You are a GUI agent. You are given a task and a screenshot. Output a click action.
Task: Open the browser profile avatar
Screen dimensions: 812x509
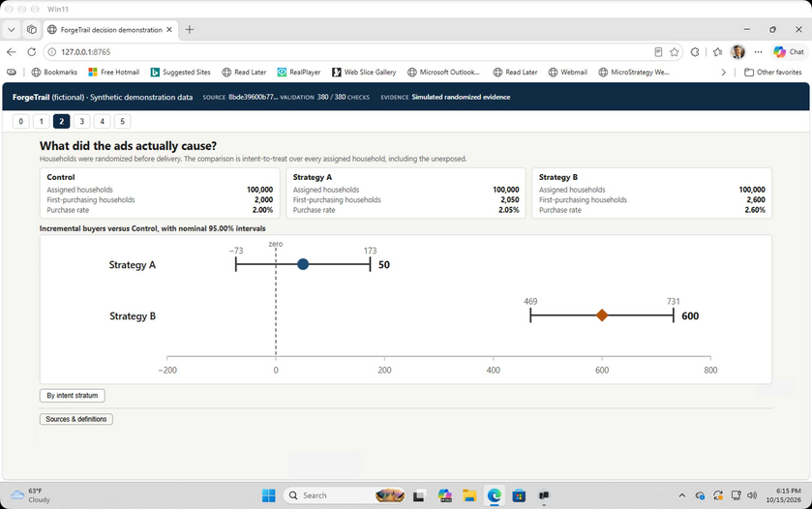[737, 52]
